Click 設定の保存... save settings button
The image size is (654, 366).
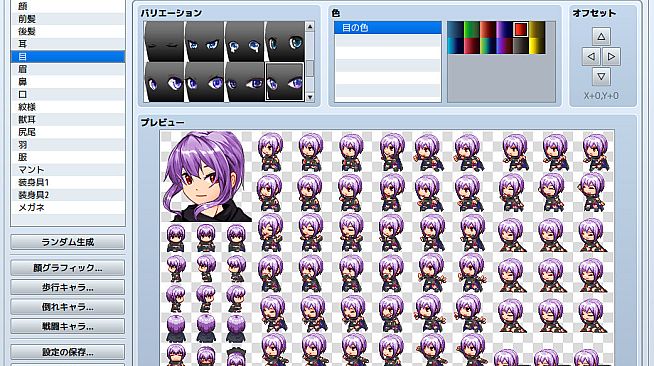tap(68, 352)
